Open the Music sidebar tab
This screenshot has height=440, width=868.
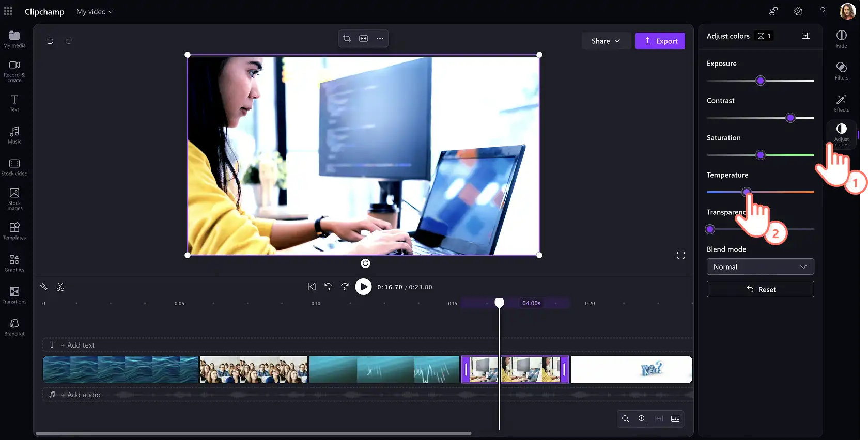click(x=14, y=135)
